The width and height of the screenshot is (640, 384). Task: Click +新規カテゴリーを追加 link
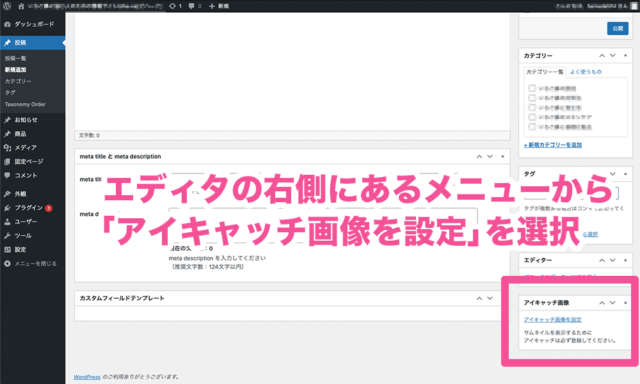pyautogui.click(x=553, y=145)
